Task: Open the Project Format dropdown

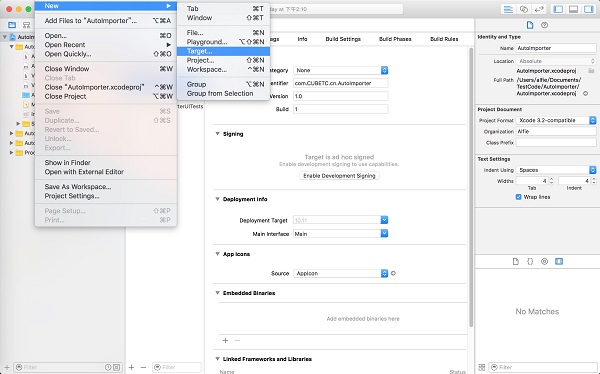Action: 556,120
